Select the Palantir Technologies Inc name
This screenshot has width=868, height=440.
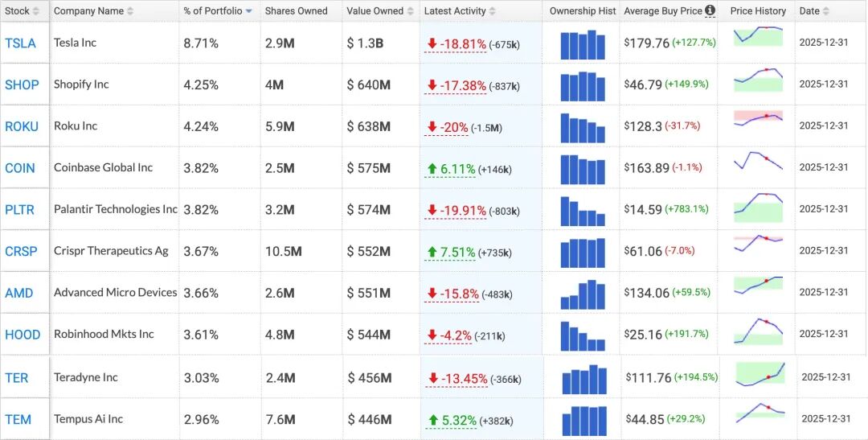116,209
